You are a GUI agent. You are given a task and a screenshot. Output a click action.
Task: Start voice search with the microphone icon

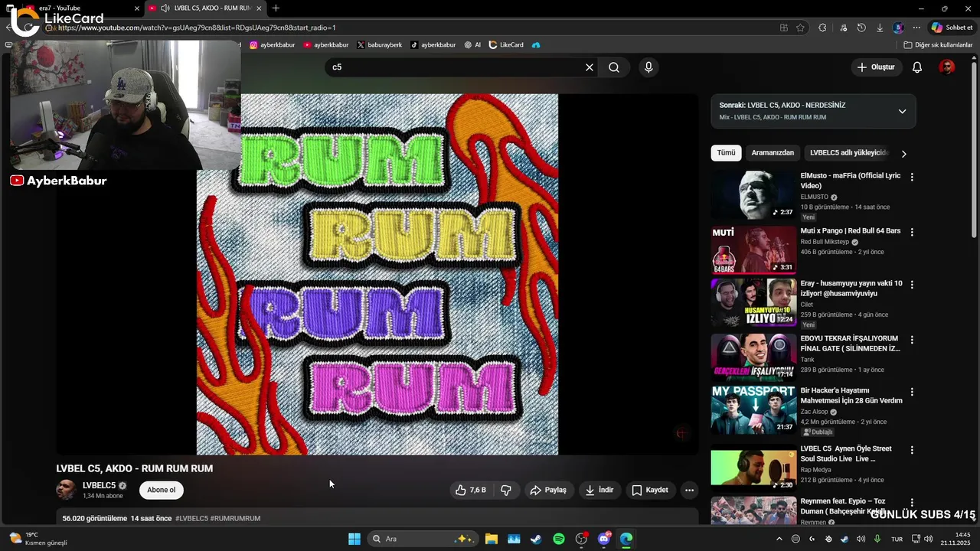click(x=648, y=67)
